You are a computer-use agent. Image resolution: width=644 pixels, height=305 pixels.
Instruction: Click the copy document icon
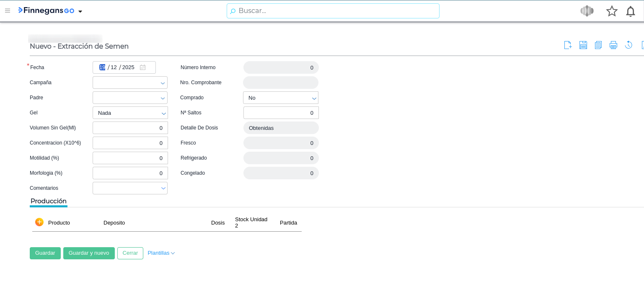tap(598, 45)
